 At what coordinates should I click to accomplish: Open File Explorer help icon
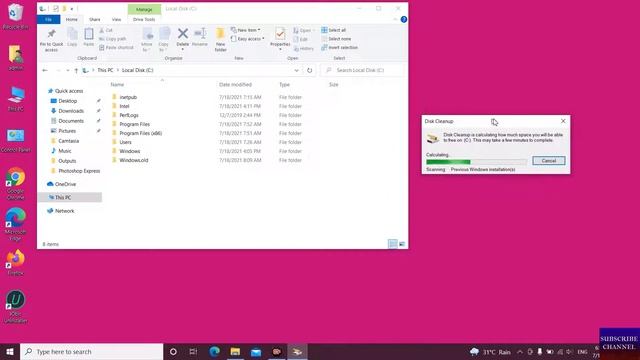tap(404, 19)
